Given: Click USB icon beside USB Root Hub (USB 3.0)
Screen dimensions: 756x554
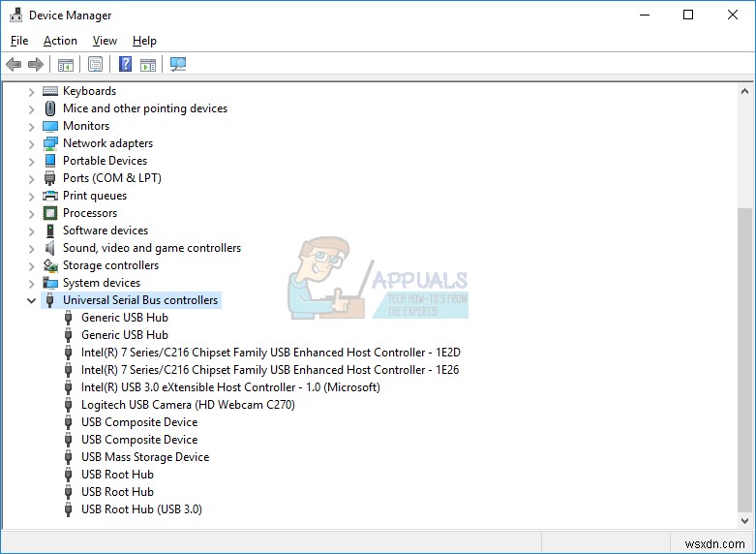Looking at the screenshot, I should [69, 509].
